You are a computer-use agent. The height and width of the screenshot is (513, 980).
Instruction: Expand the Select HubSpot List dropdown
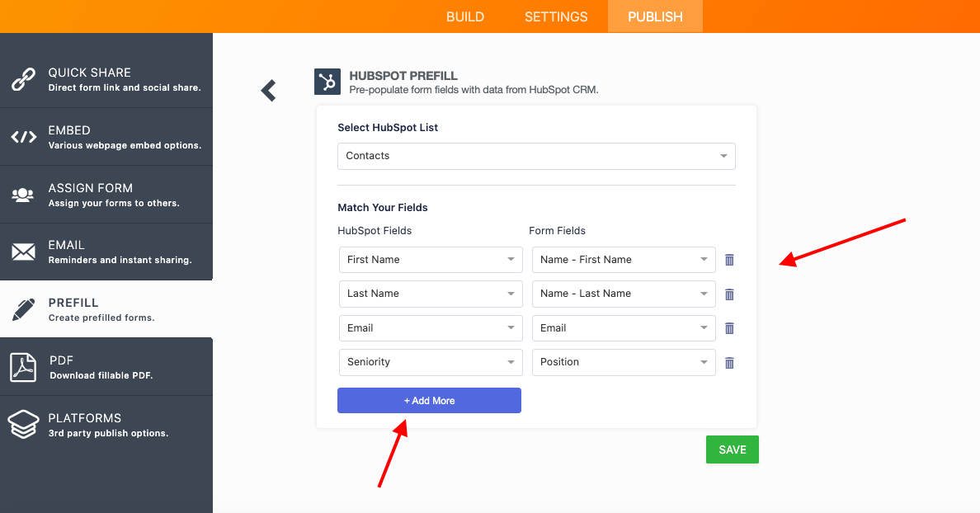pos(536,156)
